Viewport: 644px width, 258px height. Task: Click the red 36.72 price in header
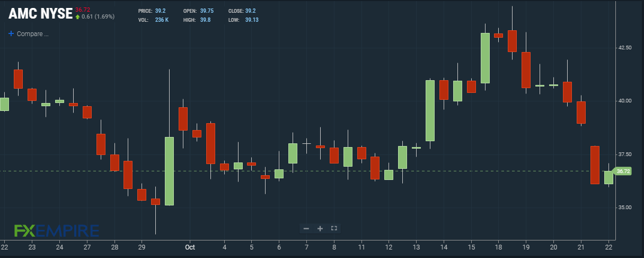click(83, 10)
